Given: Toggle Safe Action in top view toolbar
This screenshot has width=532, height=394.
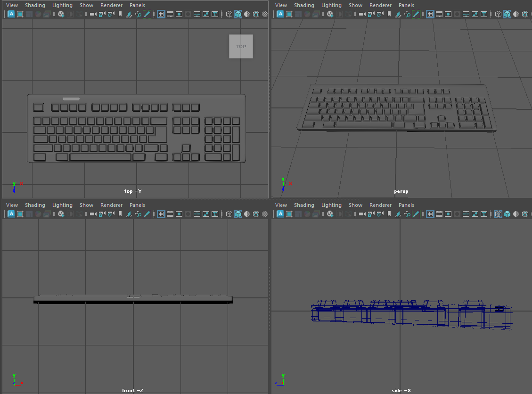Looking at the screenshot, I should pyautogui.click(x=206, y=14).
